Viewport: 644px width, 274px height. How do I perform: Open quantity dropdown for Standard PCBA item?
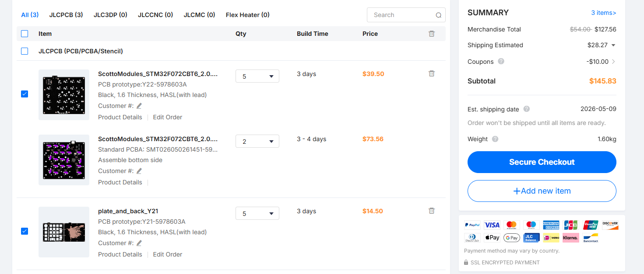(257, 141)
